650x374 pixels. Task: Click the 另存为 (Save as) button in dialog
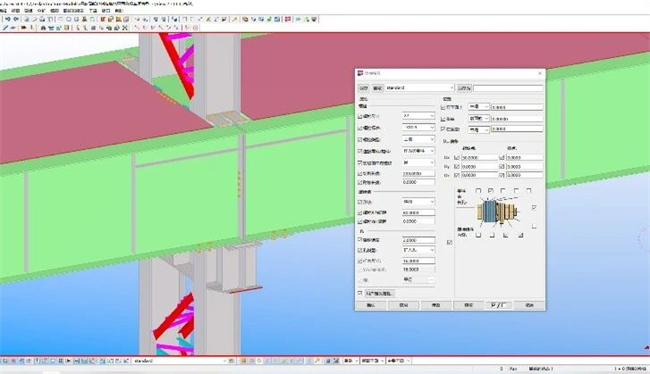[x=464, y=88]
